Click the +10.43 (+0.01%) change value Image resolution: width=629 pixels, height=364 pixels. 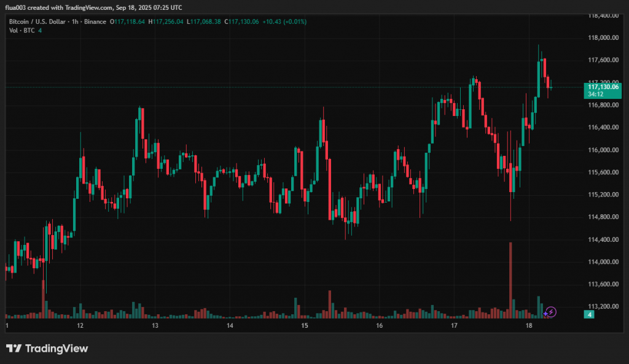284,21
